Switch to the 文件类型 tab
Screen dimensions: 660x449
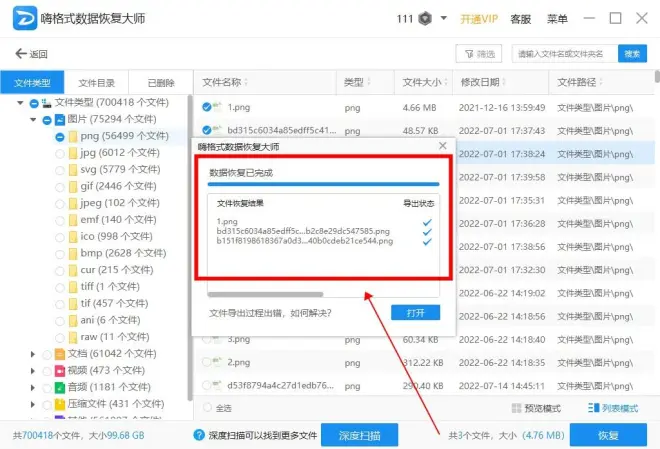point(32,82)
